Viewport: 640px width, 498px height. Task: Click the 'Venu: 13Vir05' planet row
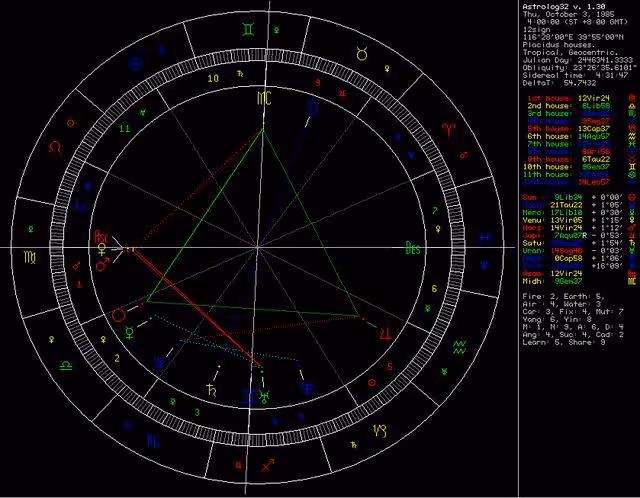pyautogui.click(x=552, y=220)
